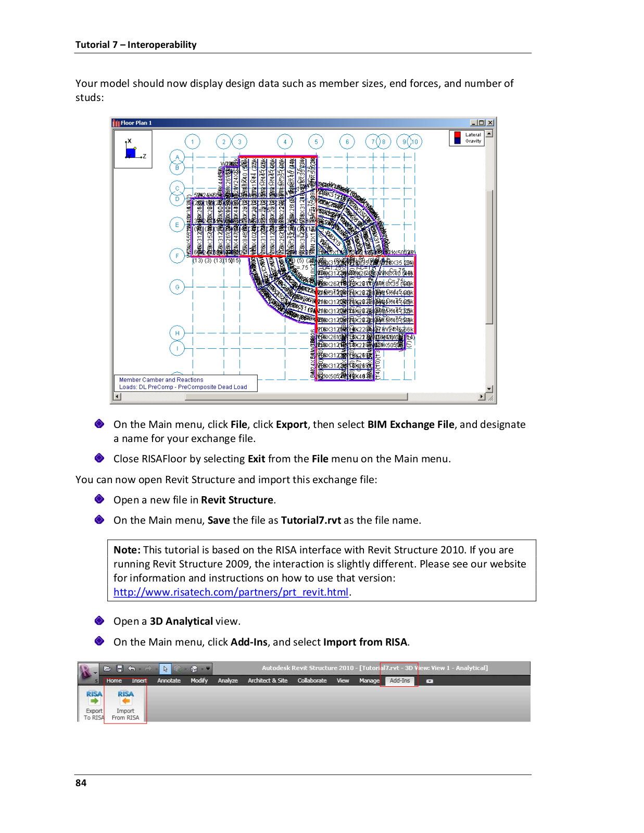Click grid bubble 4 in floor plan
644x833 pixels.
tap(285, 142)
